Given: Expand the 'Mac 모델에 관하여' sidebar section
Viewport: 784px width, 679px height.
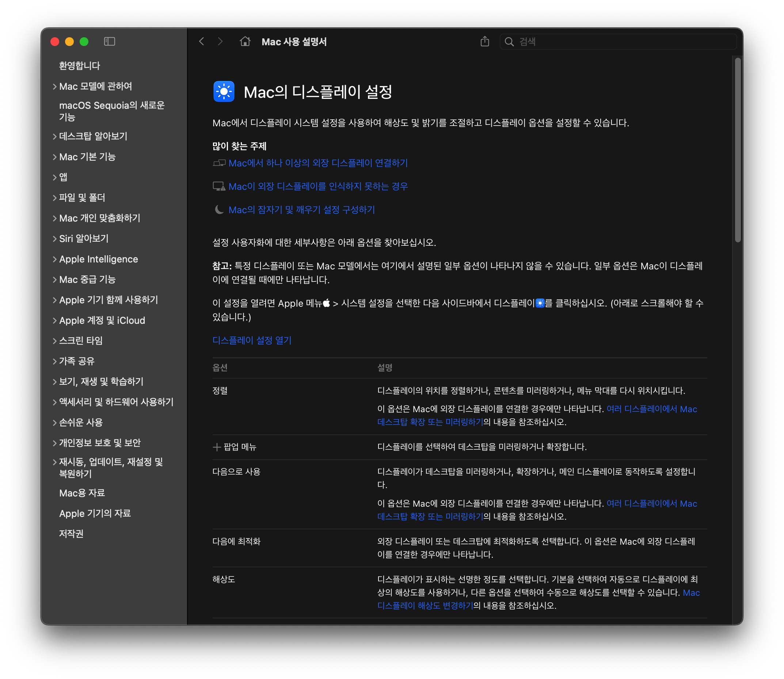Looking at the screenshot, I should (54, 87).
